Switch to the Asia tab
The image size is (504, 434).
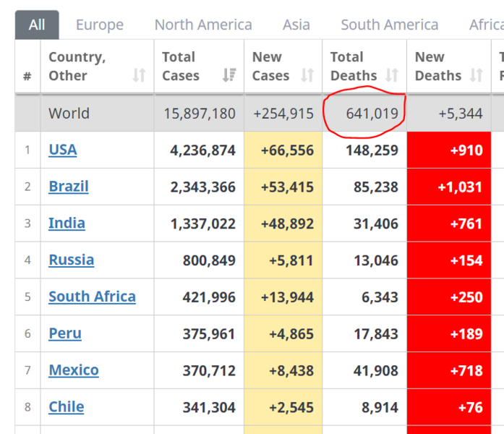pyautogui.click(x=296, y=25)
